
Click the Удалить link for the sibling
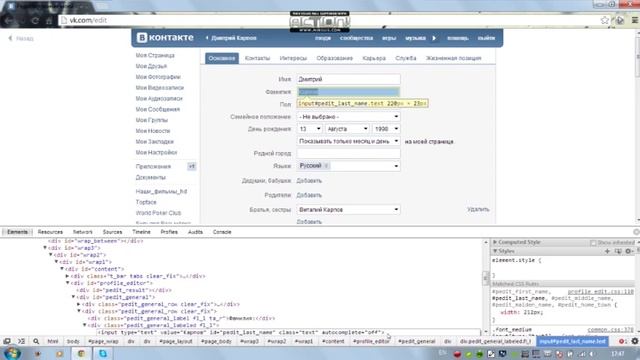478,209
